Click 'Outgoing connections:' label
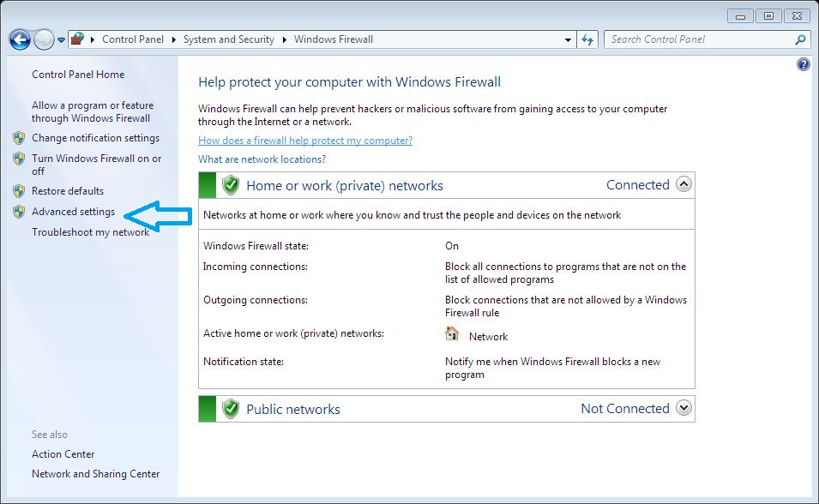The image size is (819, 504). [x=255, y=300]
